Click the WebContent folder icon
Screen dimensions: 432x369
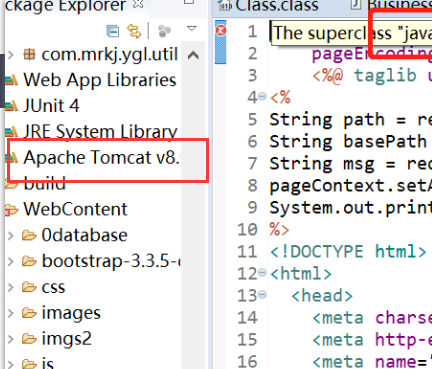[11, 210]
